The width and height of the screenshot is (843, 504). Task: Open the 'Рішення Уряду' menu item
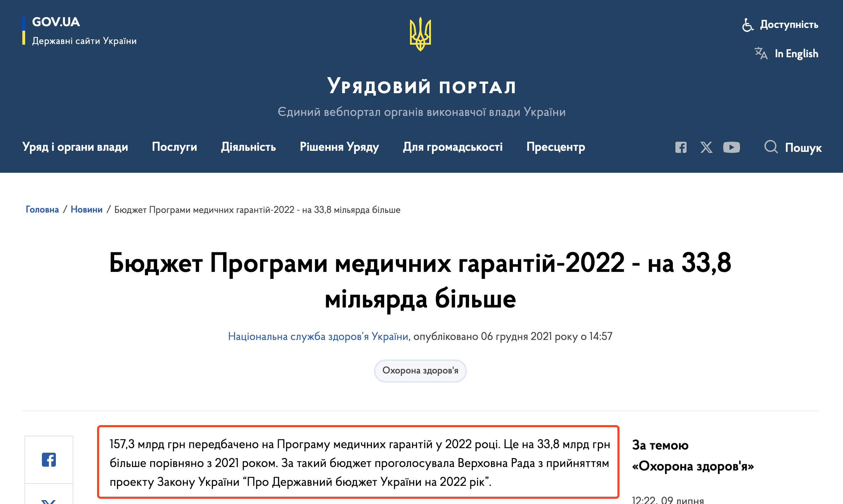point(339,147)
